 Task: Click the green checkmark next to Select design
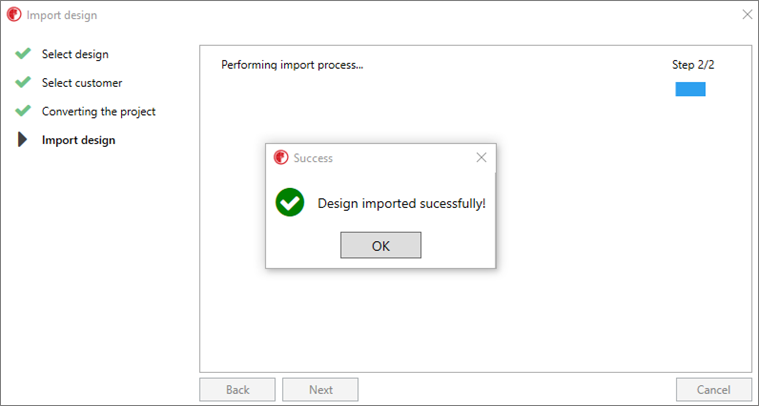[23, 53]
